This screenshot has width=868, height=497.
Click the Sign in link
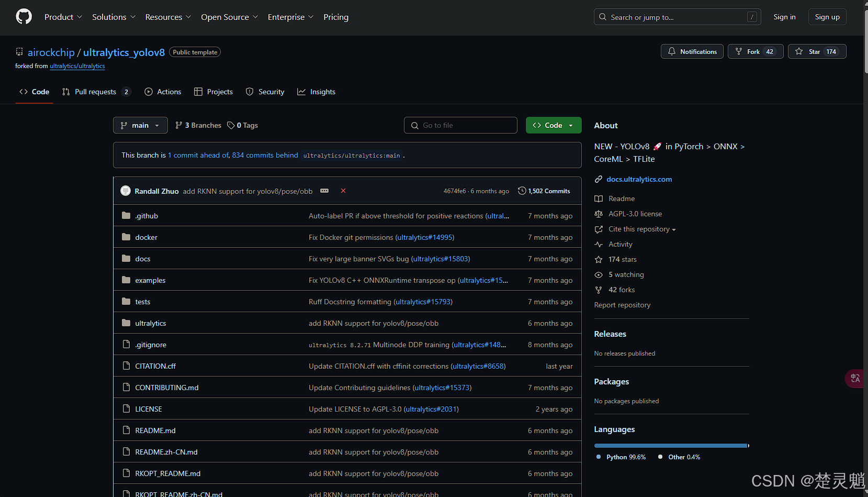784,17
